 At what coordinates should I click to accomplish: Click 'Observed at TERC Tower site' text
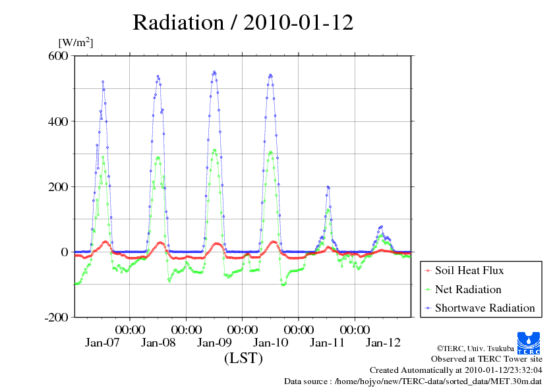pos(486,359)
